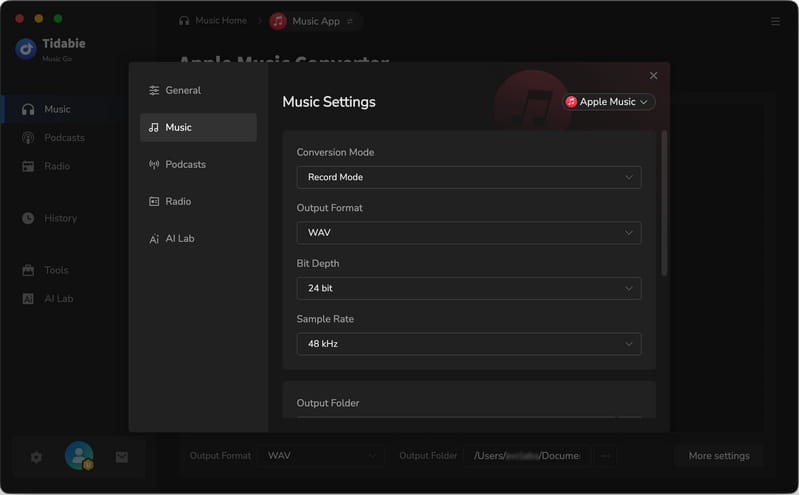This screenshot has width=799, height=495.
Task: Open the user account avatar
Action: point(79,456)
